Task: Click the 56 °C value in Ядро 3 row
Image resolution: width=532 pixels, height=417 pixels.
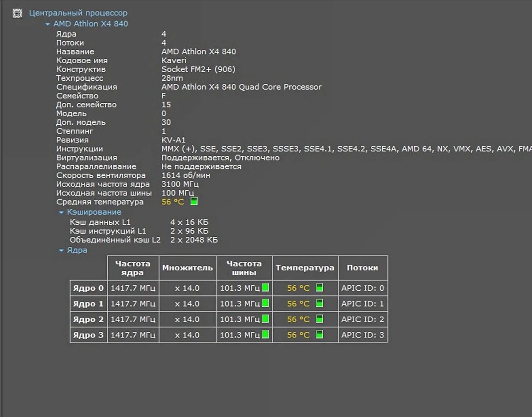Action: click(298, 335)
